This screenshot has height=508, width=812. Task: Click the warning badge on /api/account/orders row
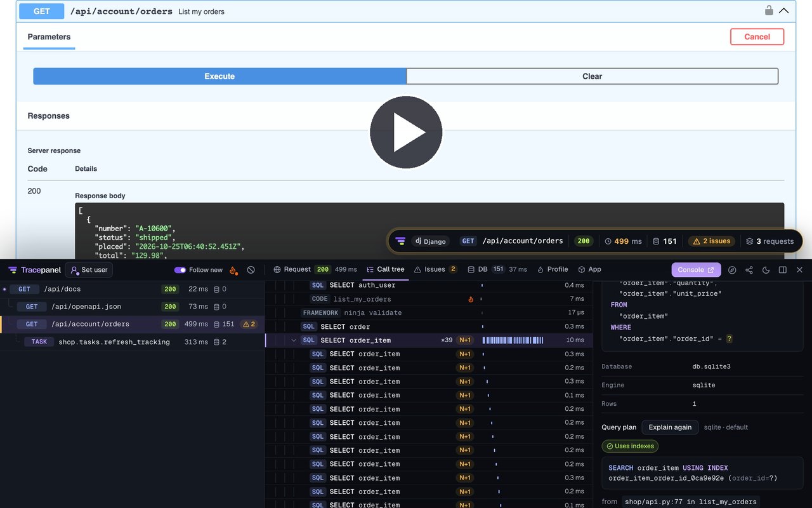coord(249,324)
